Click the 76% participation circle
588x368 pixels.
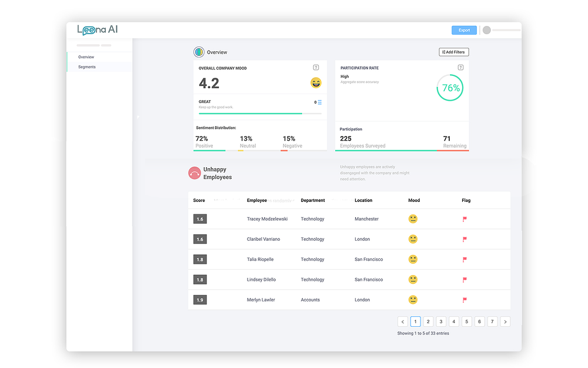click(450, 88)
